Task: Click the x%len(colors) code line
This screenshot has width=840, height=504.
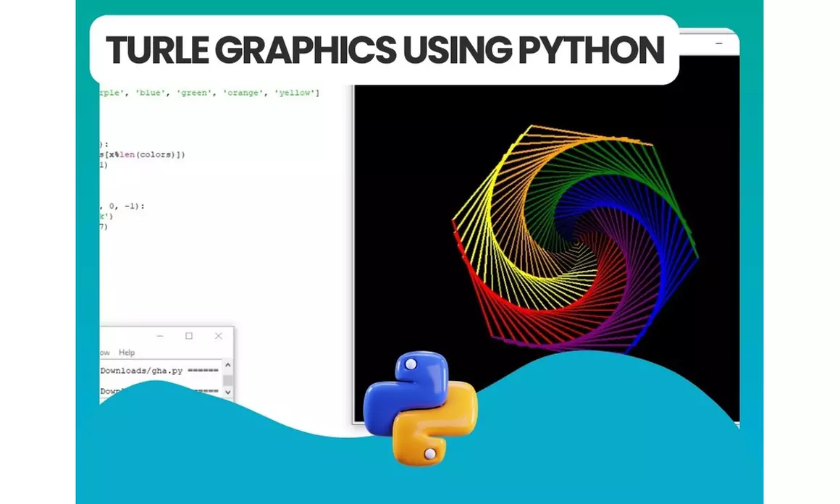Action: 139,154
